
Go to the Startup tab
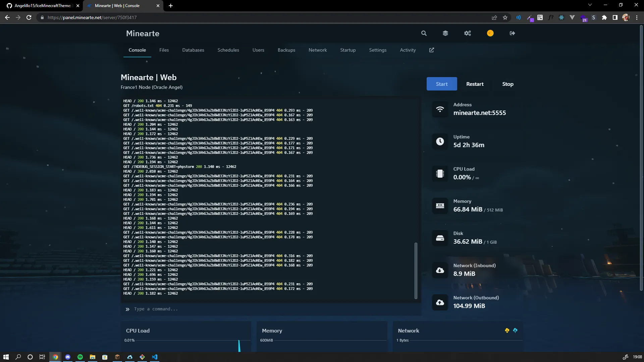click(x=348, y=50)
